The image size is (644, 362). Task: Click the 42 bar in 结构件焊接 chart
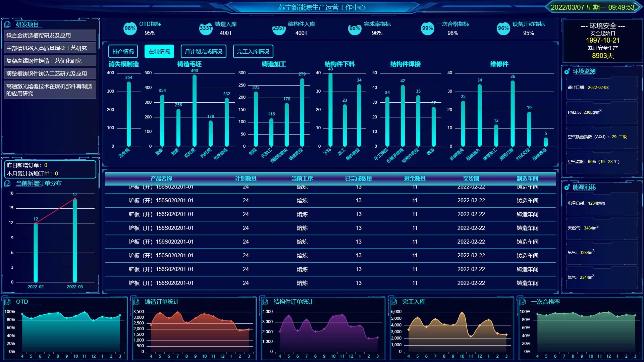(x=403, y=116)
